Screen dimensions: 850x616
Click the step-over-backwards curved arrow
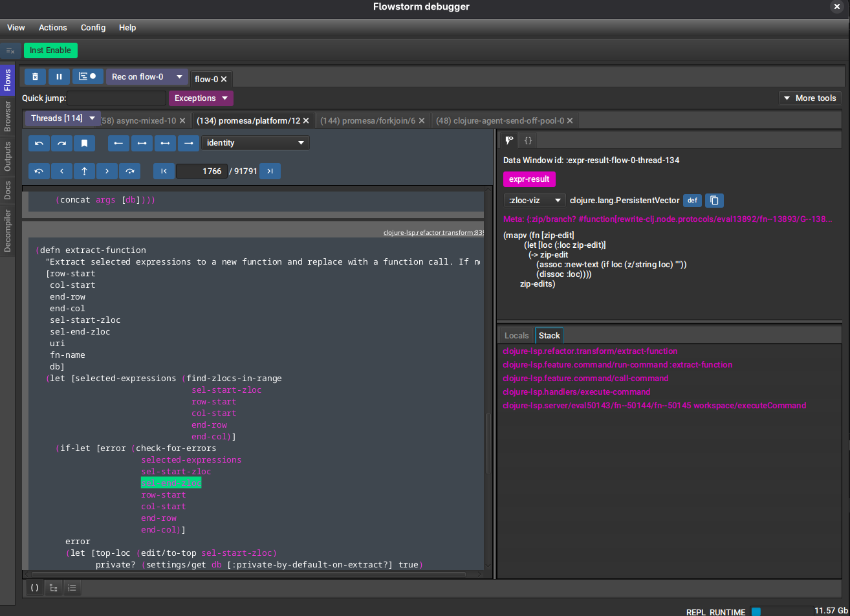point(39,171)
